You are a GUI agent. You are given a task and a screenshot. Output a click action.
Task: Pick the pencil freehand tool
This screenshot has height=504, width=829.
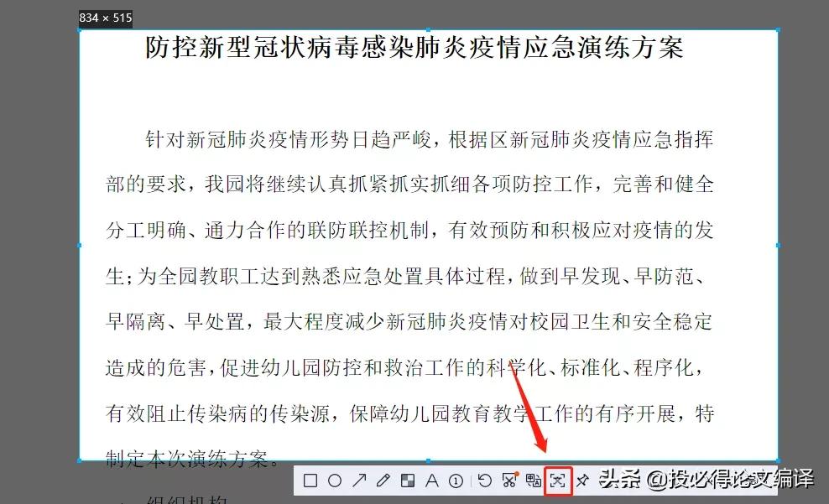point(383,482)
